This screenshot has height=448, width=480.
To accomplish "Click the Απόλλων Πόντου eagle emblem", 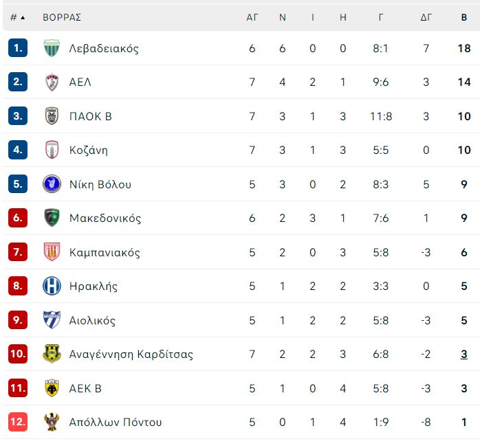I will pos(52,422).
